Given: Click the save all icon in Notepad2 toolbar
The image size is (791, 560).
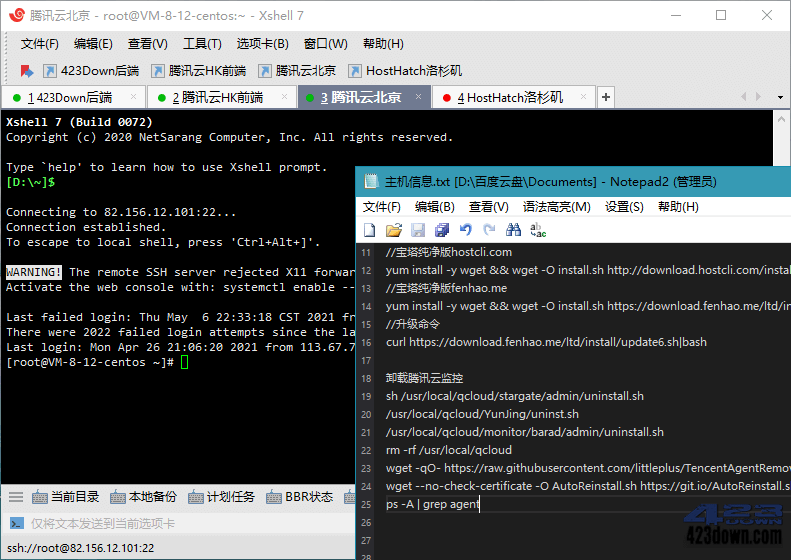Looking at the screenshot, I should [442, 231].
